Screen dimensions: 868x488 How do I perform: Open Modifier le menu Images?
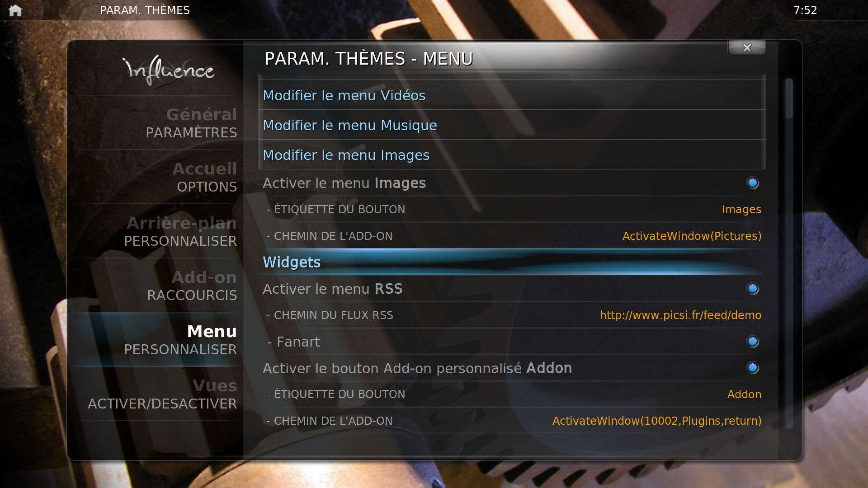click(512, 155)
